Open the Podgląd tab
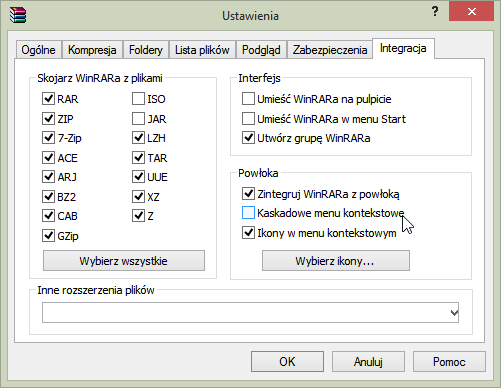The height and width of the screenshot is (388, 501). 261,50
